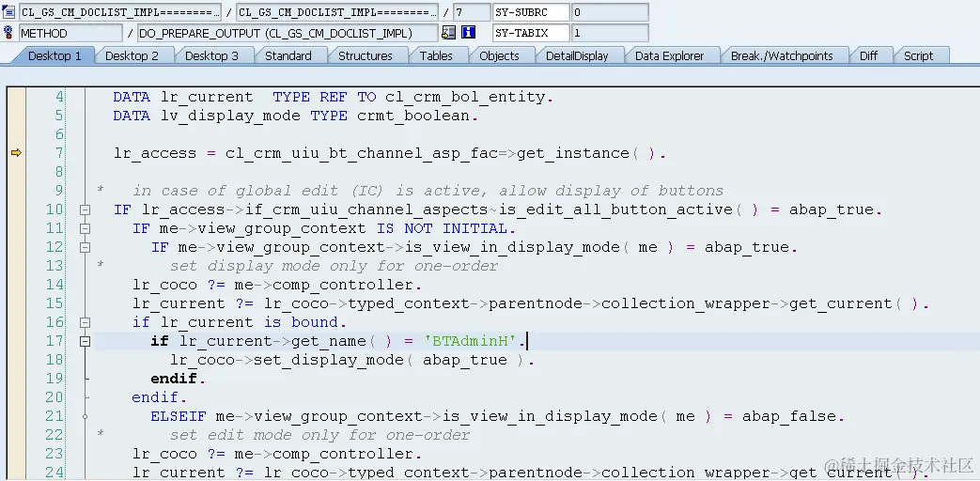Click 'ELSEIF' on line 21

tap(179, 416)
